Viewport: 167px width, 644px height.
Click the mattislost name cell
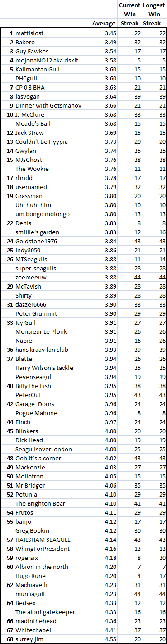click(x=52, y=33)
